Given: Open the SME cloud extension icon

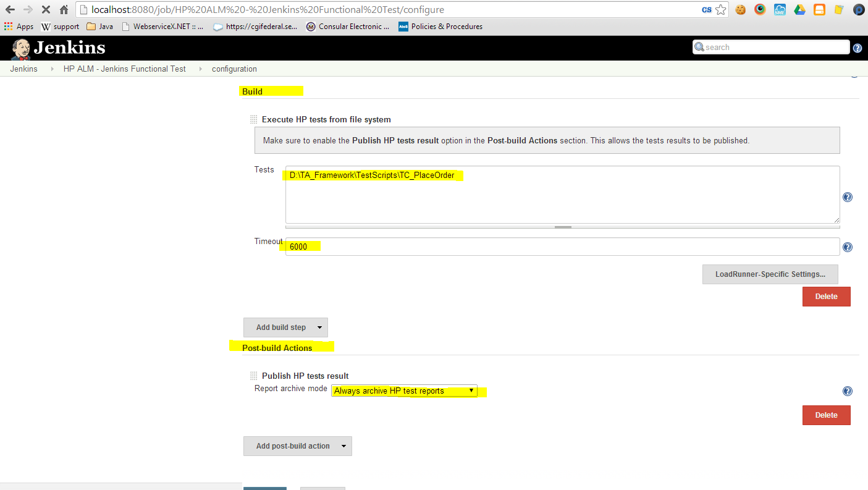Looking at the screenshot, I should click(x=780, y=10).
